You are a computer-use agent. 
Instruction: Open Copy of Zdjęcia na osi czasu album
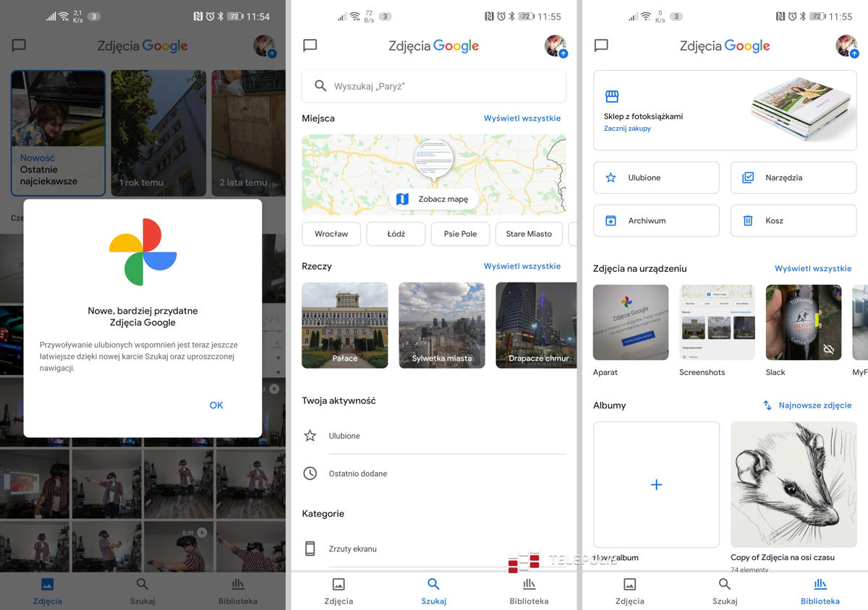(x=793, y=485)
